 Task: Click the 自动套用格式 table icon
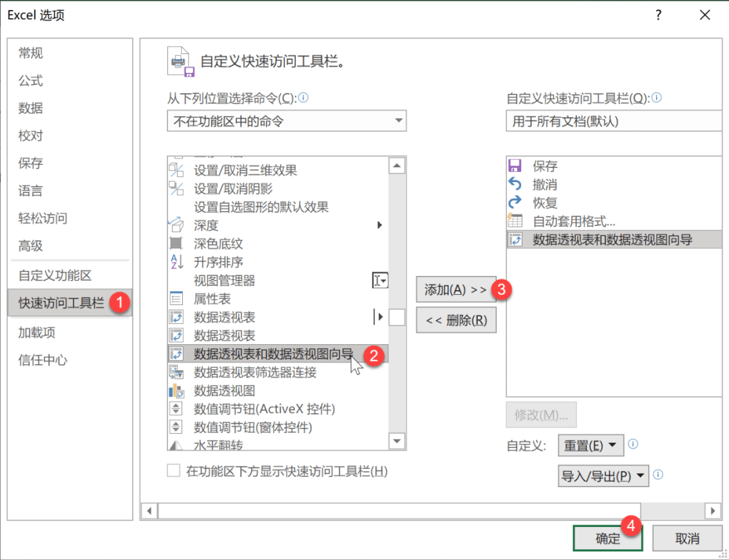click(x=514, y=221)
